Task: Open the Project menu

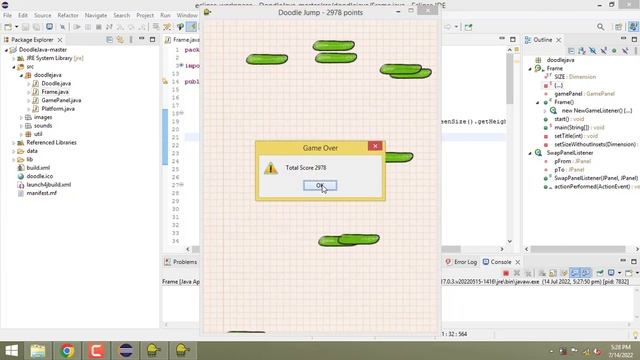Action: [145, 15]
